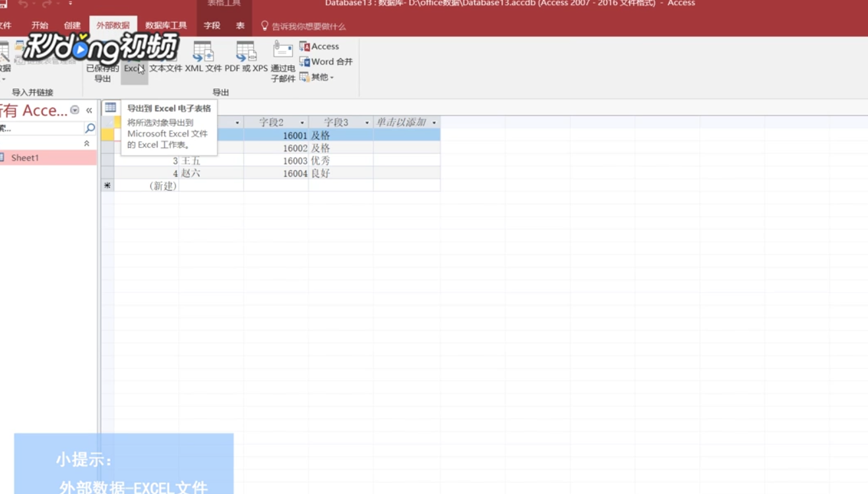This screenshot has width=868, height=494.
Task: Open navigation pane category dropdown
Action: click(x=75, y=110)
